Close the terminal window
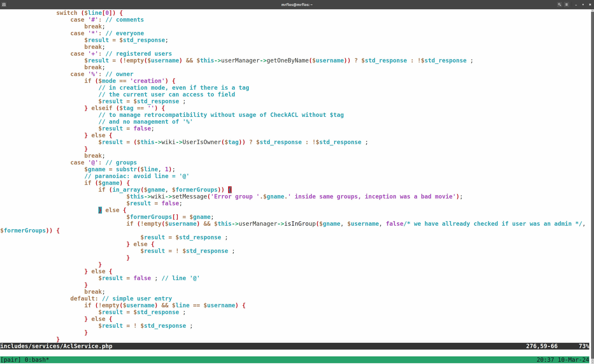Image resolution: width=594 pixels, height=364 pixels. click(x=590, y=5)
